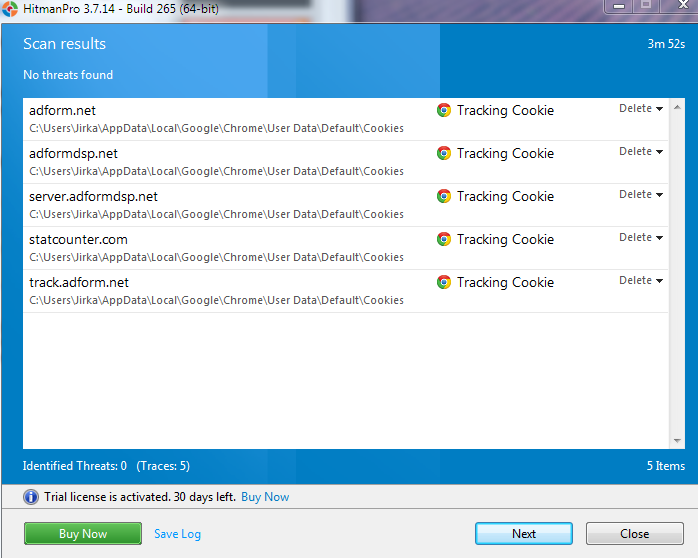Click the Chrome icon beside server.adformdsp.net
This screenshot has height=558, width=698.
coord(444,196)
